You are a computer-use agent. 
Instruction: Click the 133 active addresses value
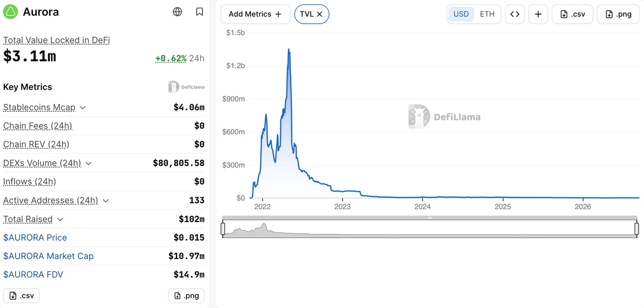pyautogui.click(x=197, y=200)
